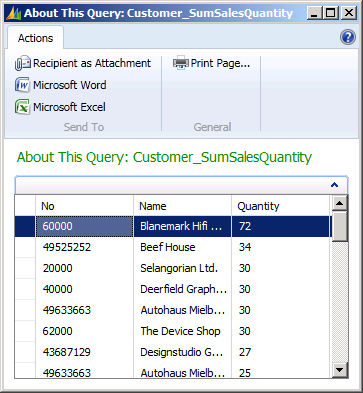Sort by the Quantity column header
The width and height of the screenshot is (363, 393).
click(280, 206)
